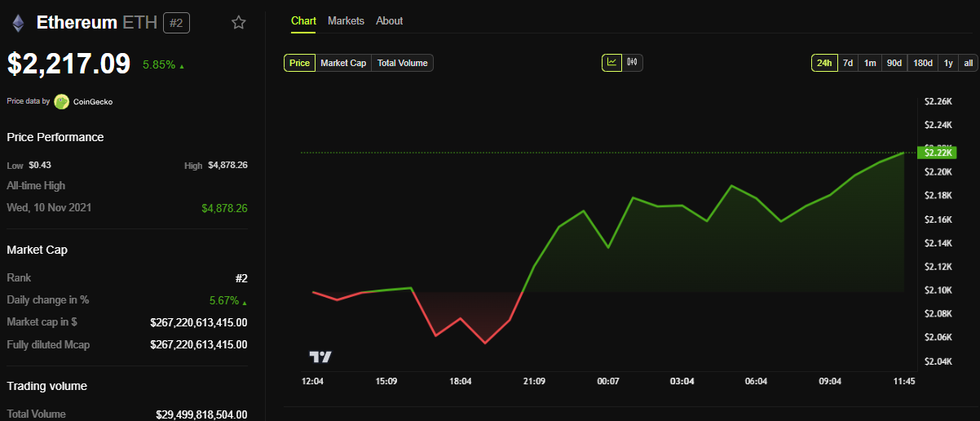Click the Low $0.43 value
Image resolution: width=980 pixels, height=421 pixels.
39,165
